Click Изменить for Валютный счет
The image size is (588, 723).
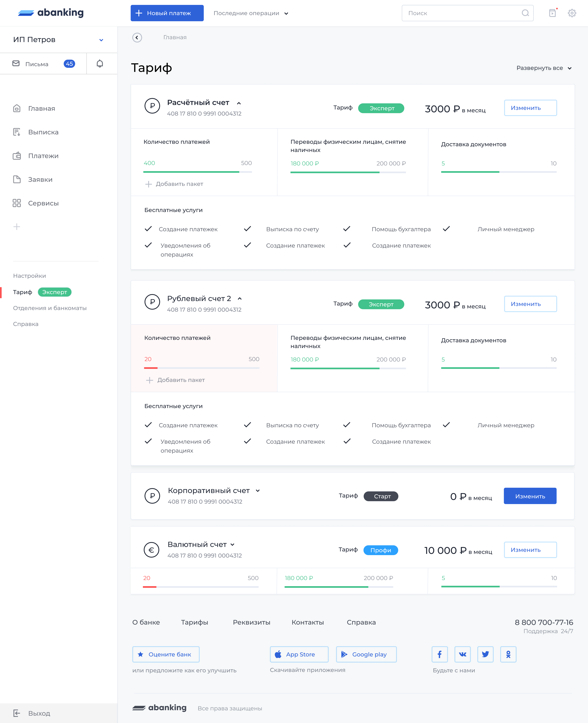tap(530, 550)
